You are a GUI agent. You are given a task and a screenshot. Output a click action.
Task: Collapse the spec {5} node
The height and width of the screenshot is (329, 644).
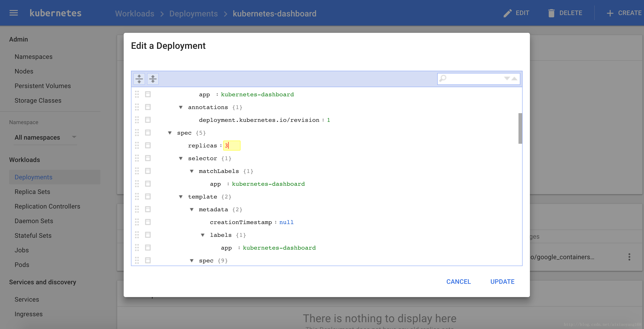(x=170, y=133)
